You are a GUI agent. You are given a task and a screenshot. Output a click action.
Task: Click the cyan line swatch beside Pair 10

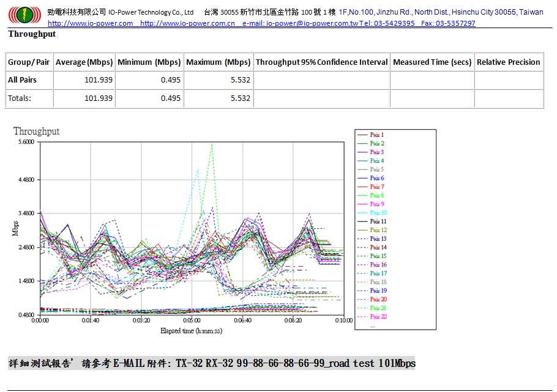click(x=362, y=213)
